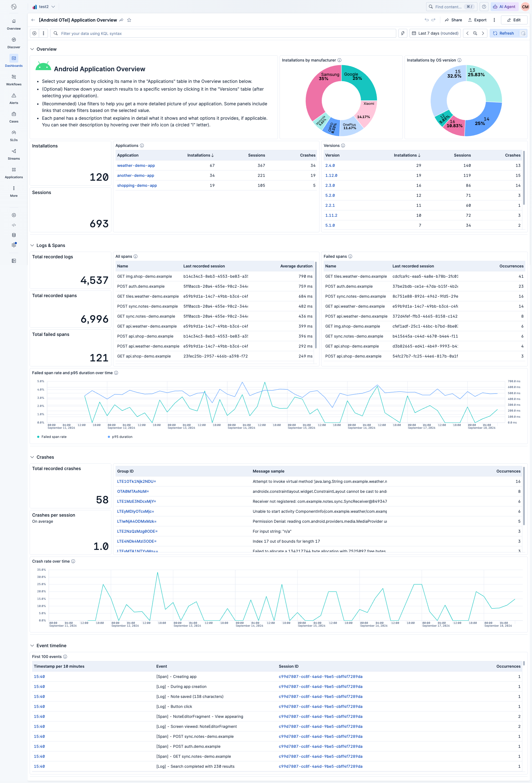Collapse the Event timeline section

[32, 646]
